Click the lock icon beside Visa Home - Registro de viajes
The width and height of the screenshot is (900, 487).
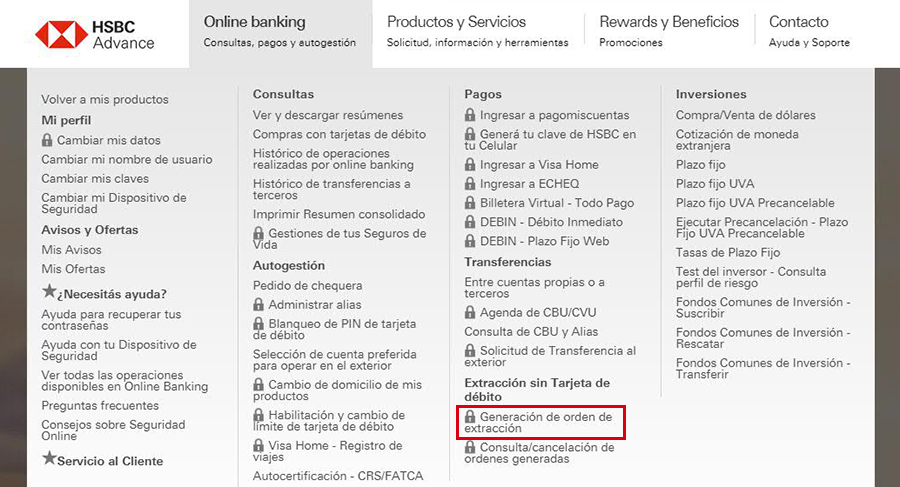point(258,445)
